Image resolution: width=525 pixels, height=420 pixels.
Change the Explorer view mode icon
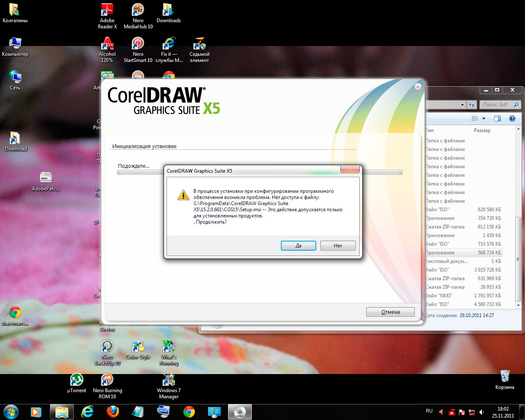pos(475,119)
